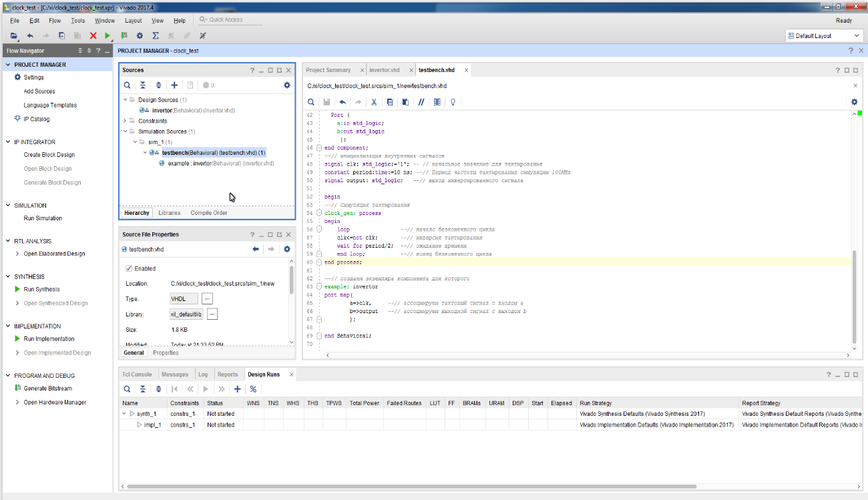Click left arrow in Source File Properties
868x500 pixels.
[x=256, y=249]
